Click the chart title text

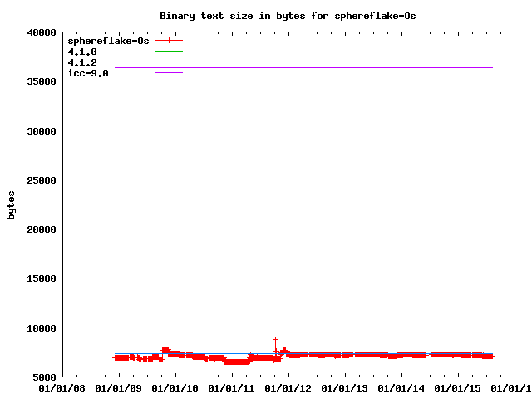288,16
